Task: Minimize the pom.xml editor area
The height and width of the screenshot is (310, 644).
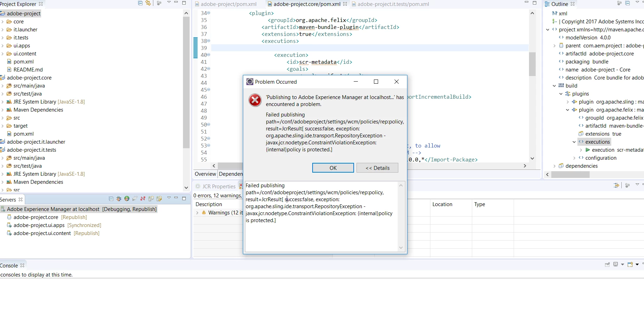Action: (527, 2)
